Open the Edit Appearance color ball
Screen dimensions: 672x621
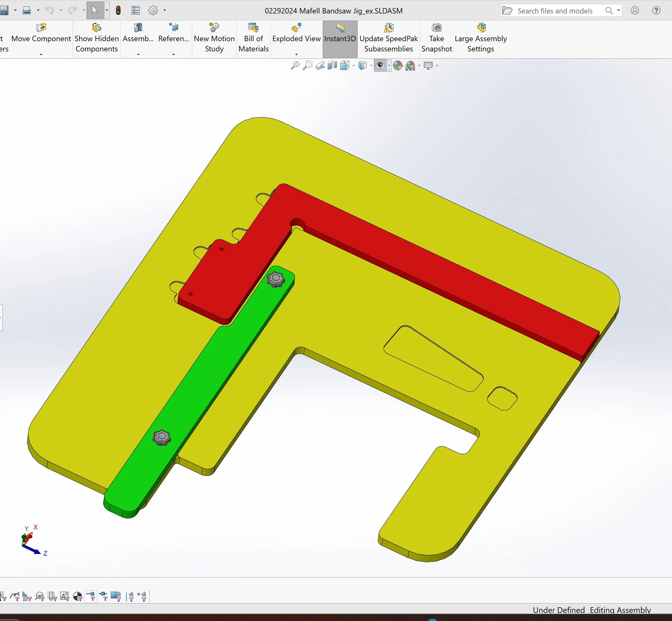point(398,65)
